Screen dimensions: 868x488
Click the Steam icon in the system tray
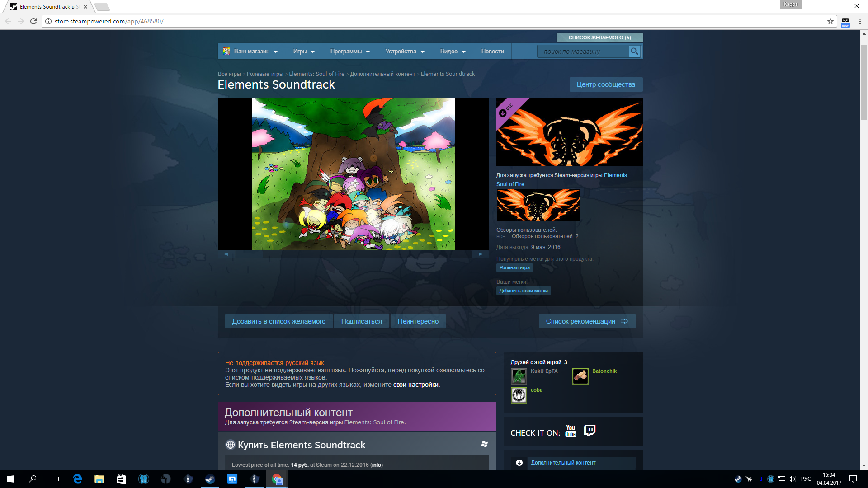point(738,479)
